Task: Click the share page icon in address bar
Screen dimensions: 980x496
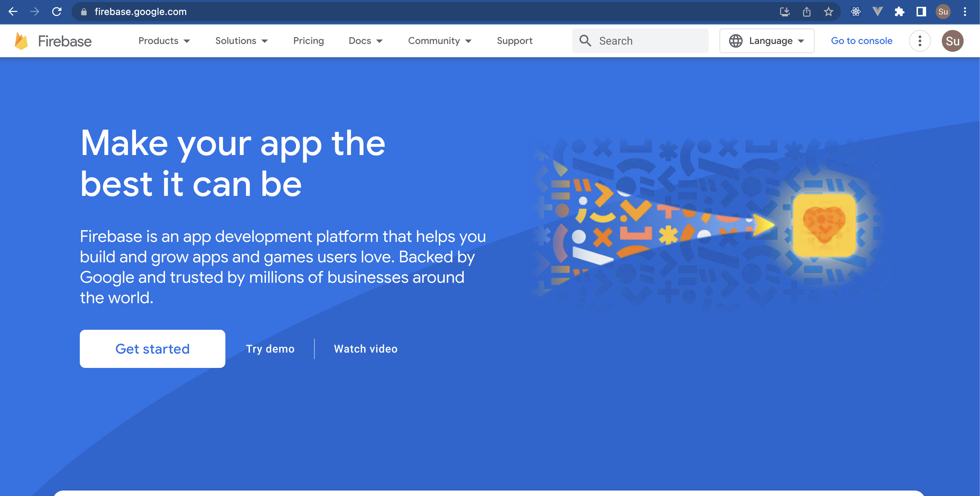Action: click(x=806, y=12)
